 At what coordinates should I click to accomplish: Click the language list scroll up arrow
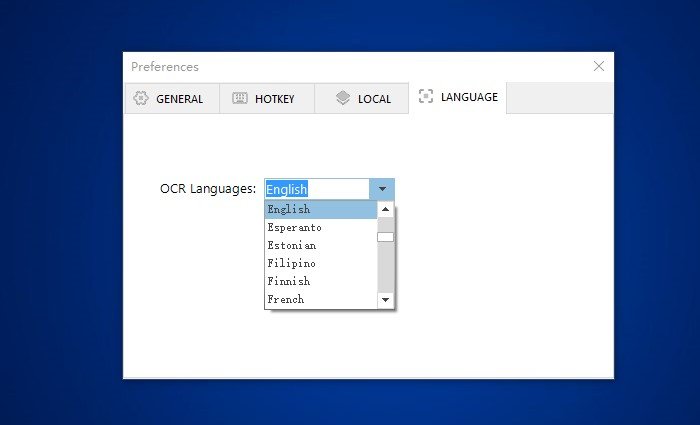click(x=385, y=210)
